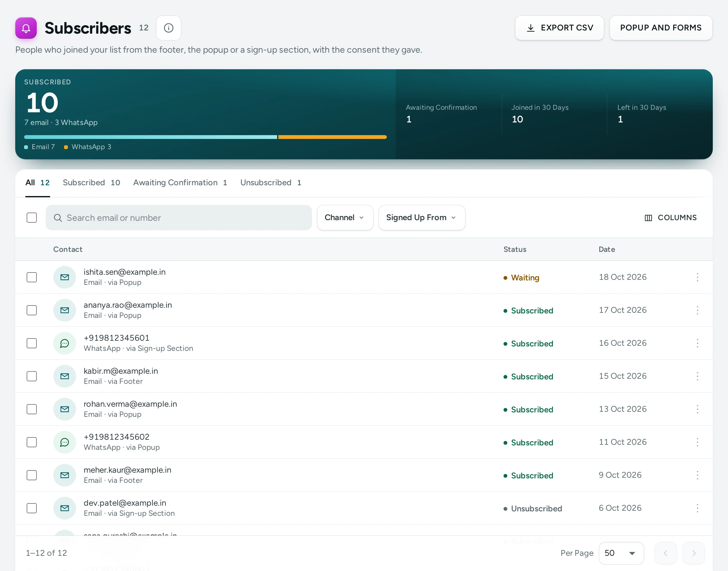Viewport: 728px width, 571px height.
Task: Click the Waiting status of ishita.sen
Action: 521,278
